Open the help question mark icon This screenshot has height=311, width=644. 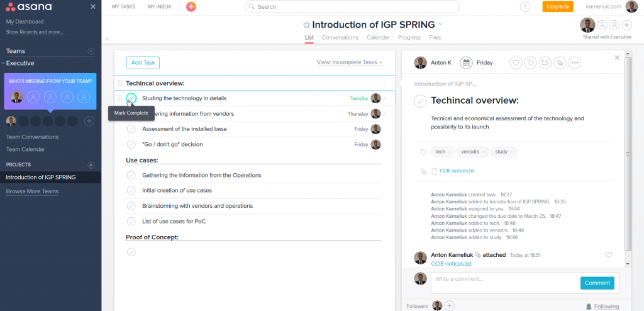525,6
